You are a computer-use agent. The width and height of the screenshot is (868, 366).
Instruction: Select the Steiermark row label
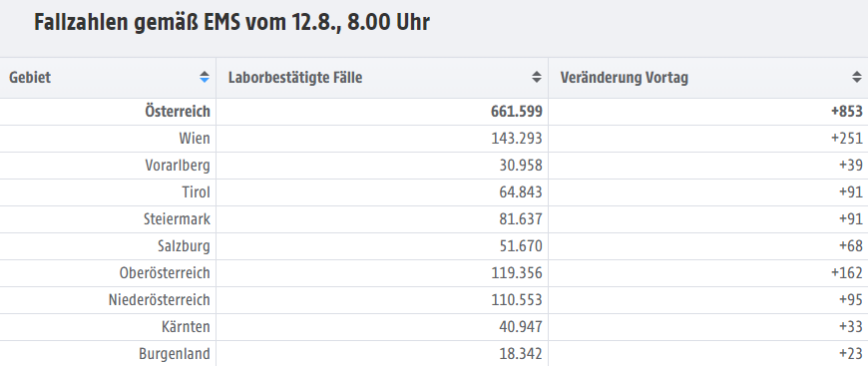point(178,219)
